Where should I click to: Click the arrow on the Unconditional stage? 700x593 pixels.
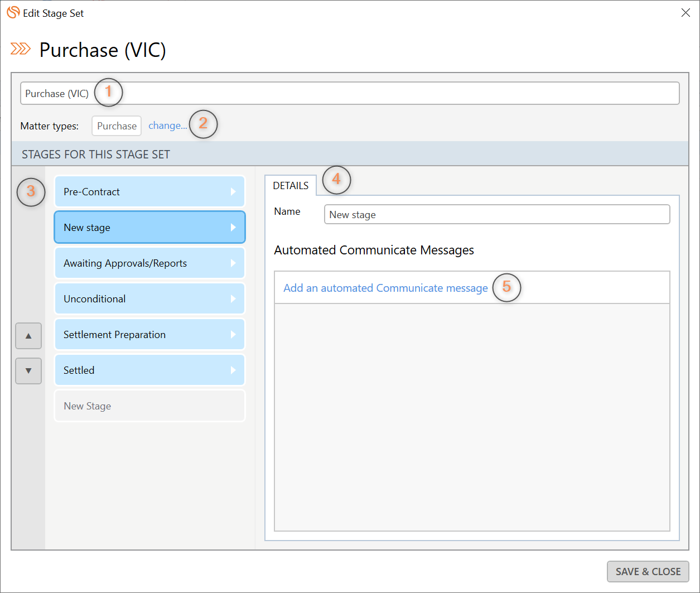point(233,299)
